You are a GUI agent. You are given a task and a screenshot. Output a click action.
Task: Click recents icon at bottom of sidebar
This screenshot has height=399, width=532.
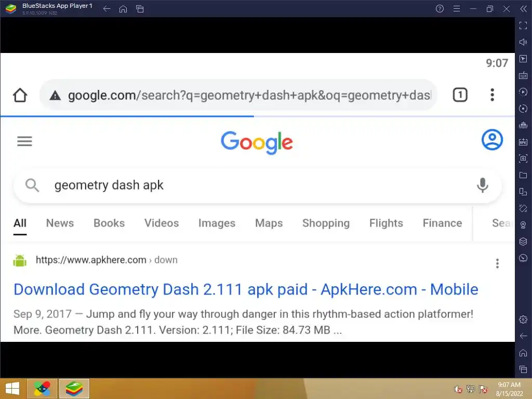(523, 369)
